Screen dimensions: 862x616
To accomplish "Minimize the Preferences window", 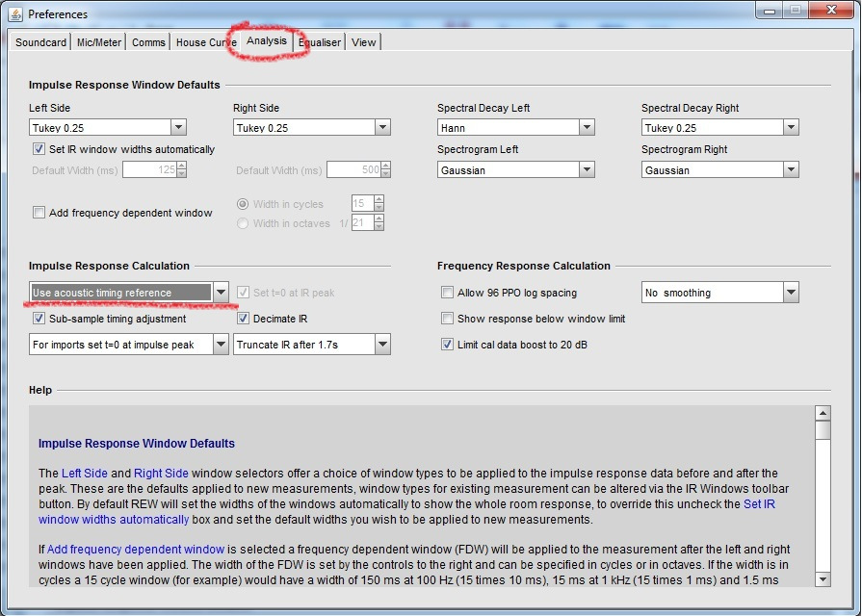I will [770, 11].
